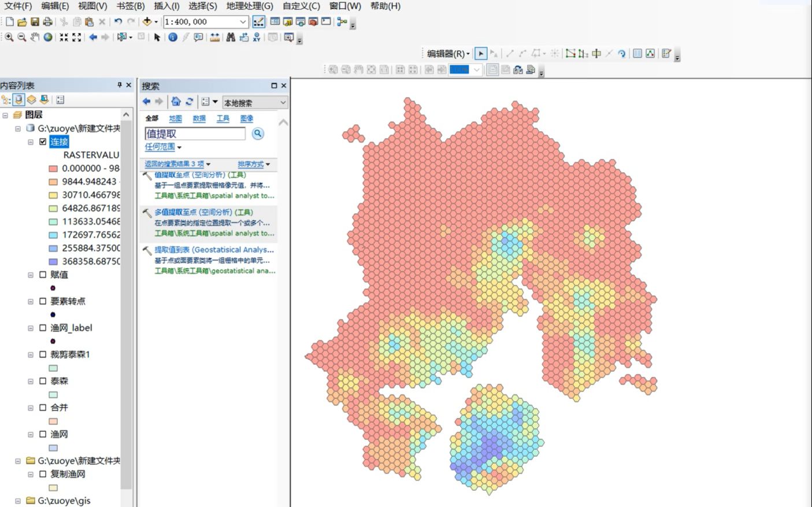Open the Find binoculars tool
This screenshot has height=507, width=812.
229,37
